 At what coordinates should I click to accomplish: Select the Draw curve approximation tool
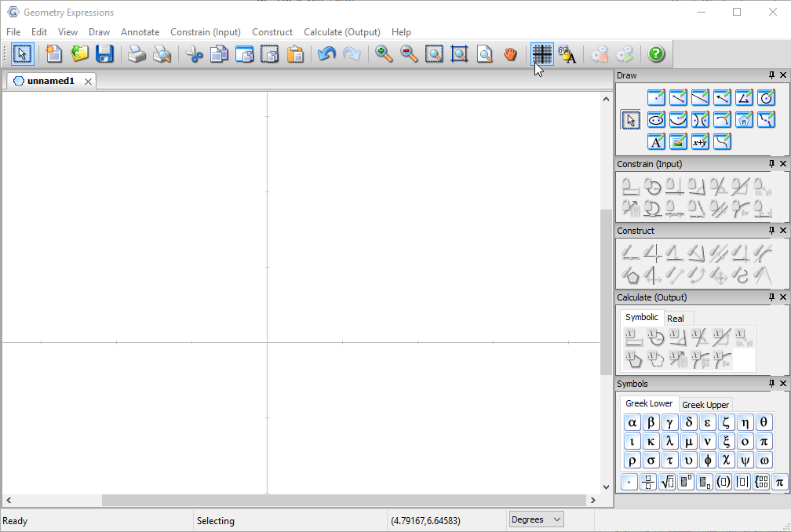[x=766, y=120]
